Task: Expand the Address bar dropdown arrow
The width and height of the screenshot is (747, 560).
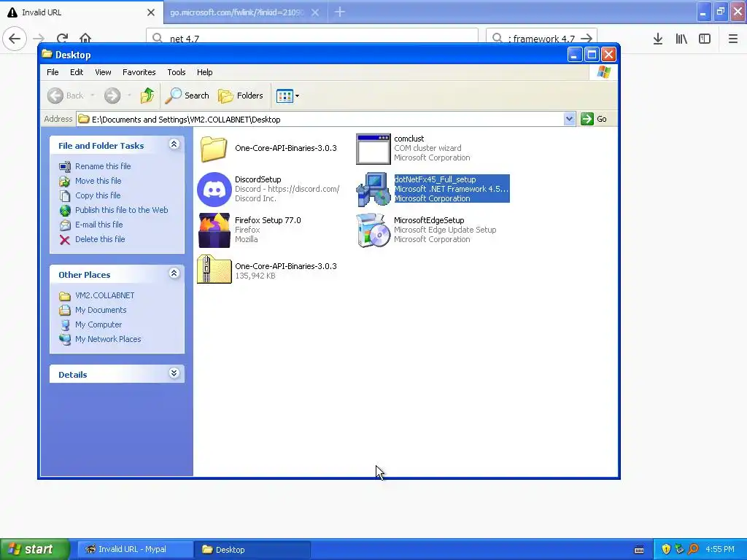Action: [x=569, y=119]
